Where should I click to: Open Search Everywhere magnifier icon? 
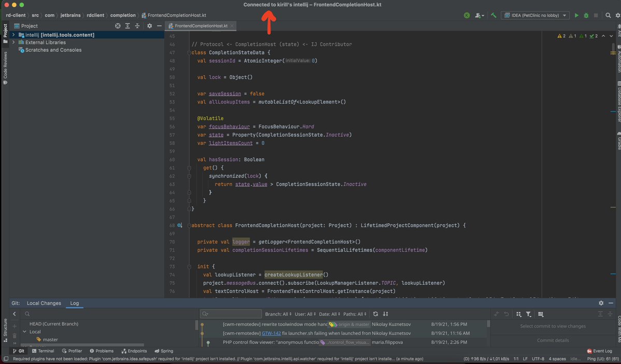(x=609, y=16)
